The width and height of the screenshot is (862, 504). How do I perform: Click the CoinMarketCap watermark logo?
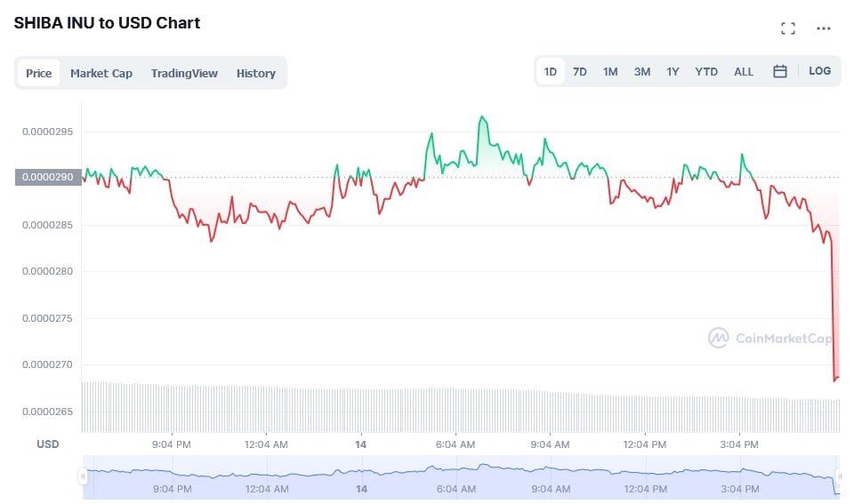(769, 338)
